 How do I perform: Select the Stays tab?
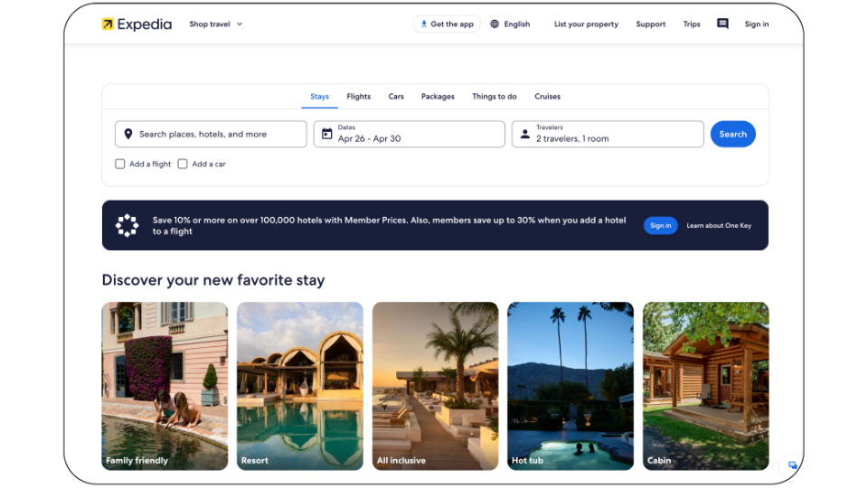tap(319, 97)
